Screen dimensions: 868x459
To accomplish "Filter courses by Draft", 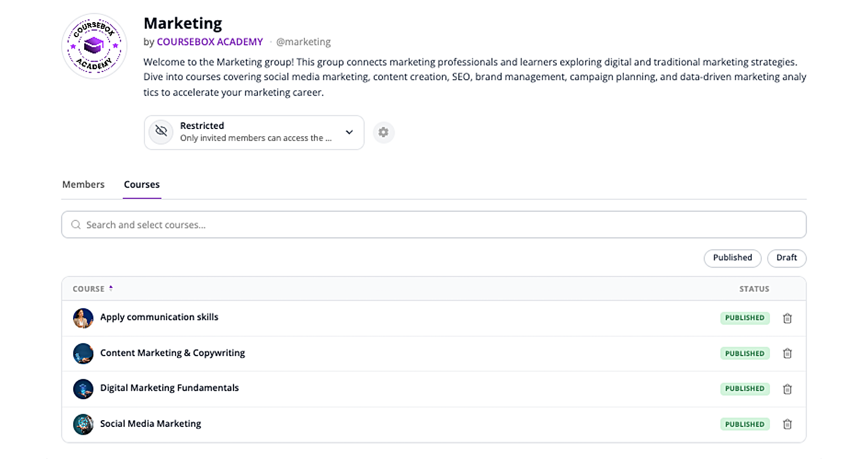I will [x=787, y=258].
